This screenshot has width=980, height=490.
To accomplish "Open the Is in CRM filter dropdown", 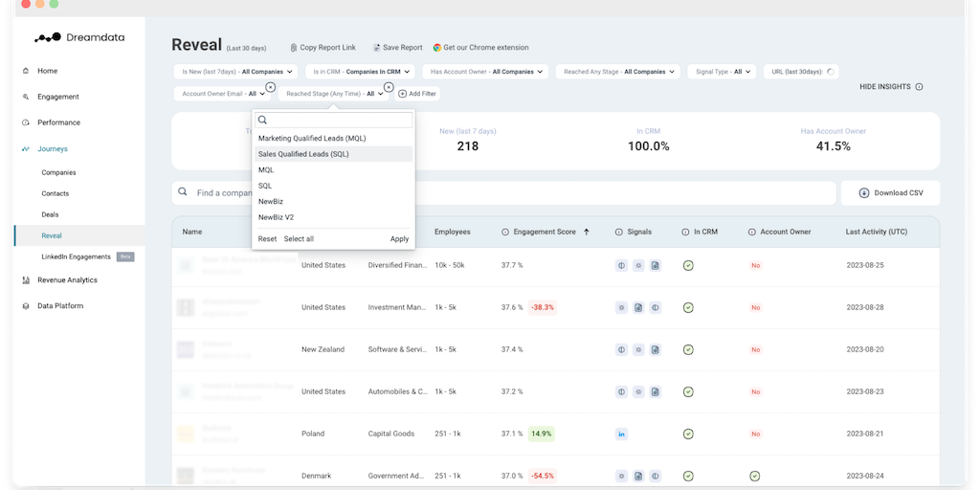I will [x=361, y=71].
